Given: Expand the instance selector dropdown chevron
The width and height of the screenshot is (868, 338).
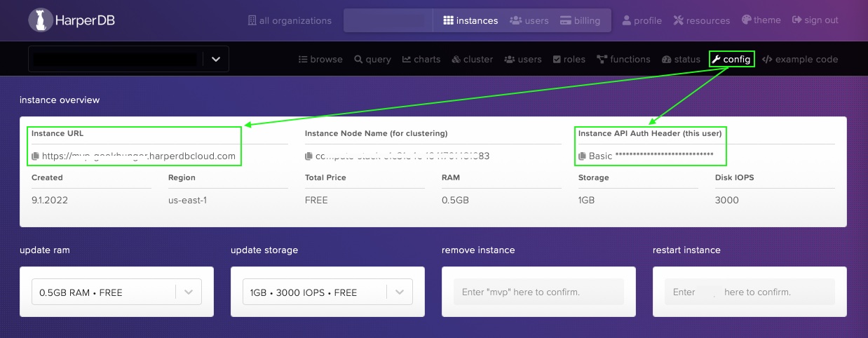Looking at the screenshot, I should point(216,60).
